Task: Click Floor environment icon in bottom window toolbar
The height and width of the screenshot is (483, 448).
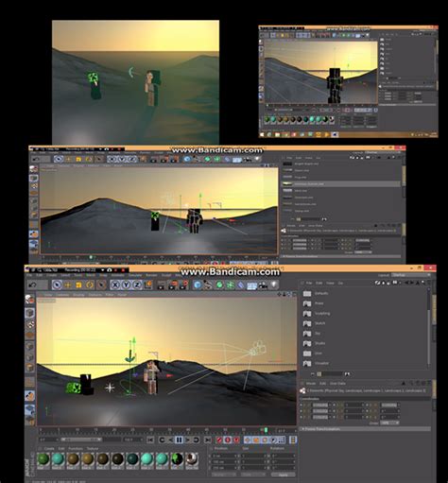Action: click(252, 285)
